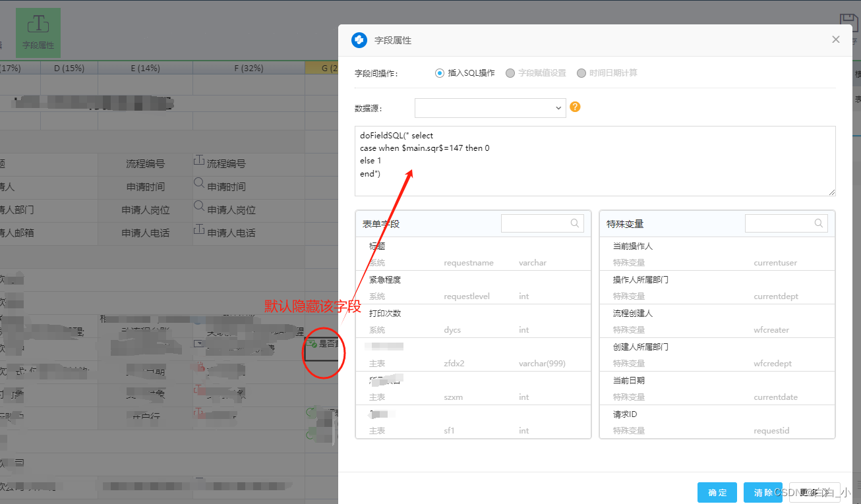Select the 请求ID requestid variable

717,422
